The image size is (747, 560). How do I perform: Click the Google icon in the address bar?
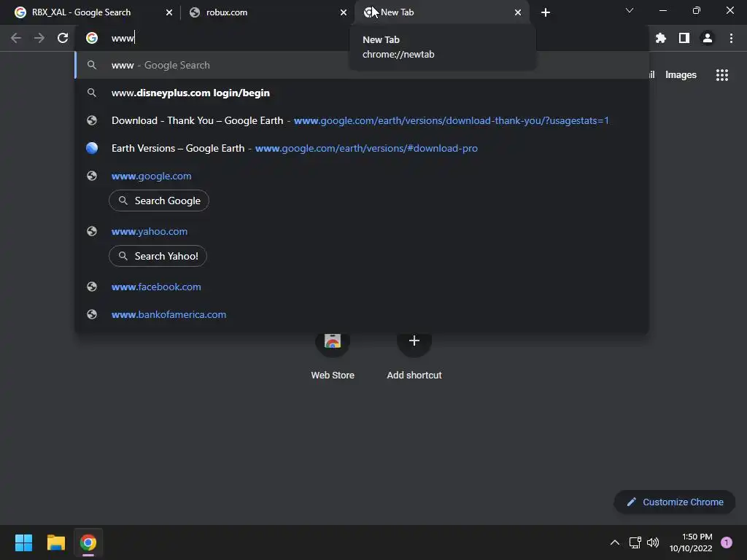pyautogui.click(x=92, y=38)
